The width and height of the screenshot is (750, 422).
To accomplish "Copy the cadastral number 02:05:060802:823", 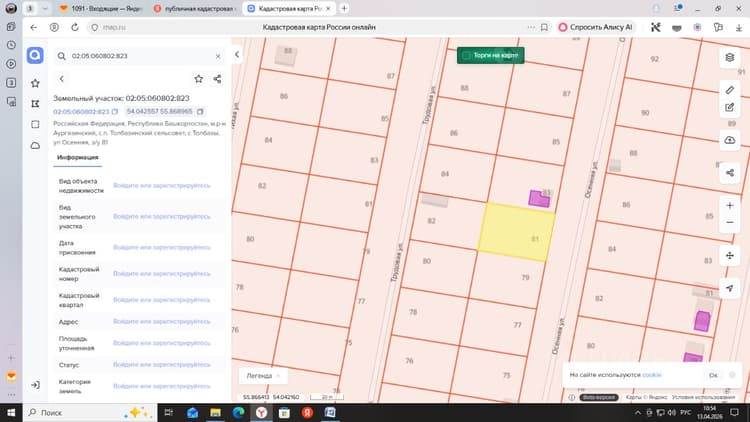I will coord(115,111).
